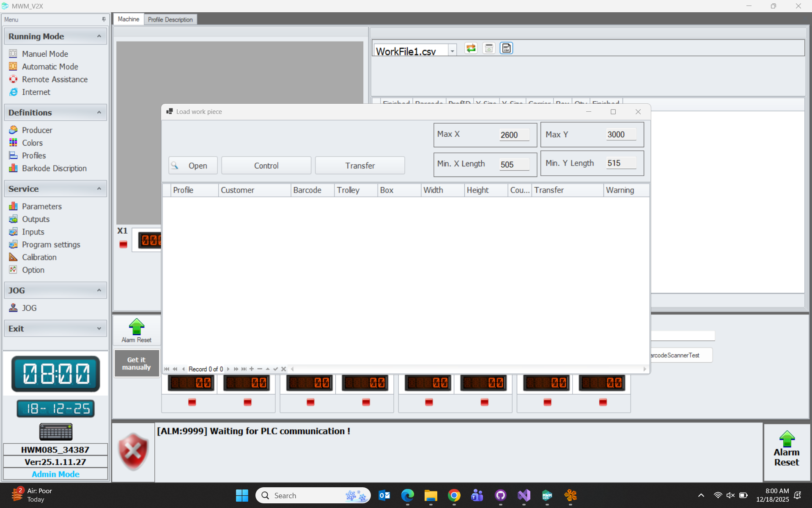Go to next record in navigator
The width and height of the screenshot is (812, 508).
point(228,369)
